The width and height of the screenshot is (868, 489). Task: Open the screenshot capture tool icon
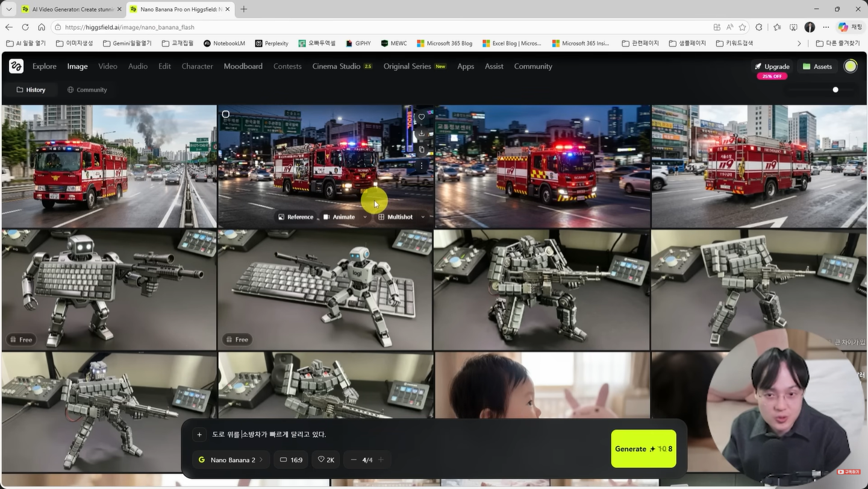793,27
